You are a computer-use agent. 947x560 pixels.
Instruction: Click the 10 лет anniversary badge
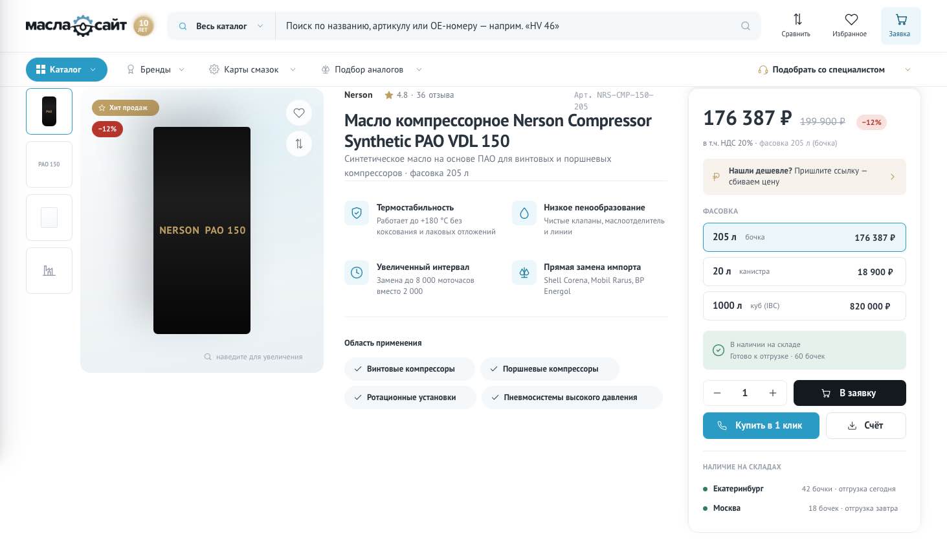pos(144,26)
